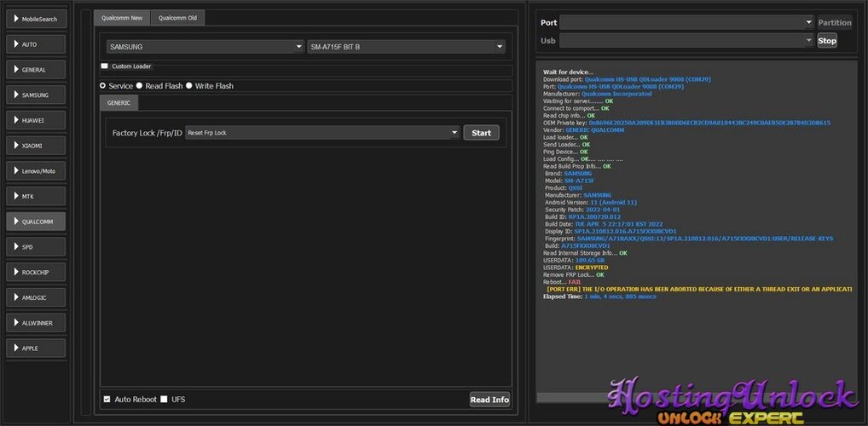Click the 'Wait for device...' log line

[x=568, y=72]
